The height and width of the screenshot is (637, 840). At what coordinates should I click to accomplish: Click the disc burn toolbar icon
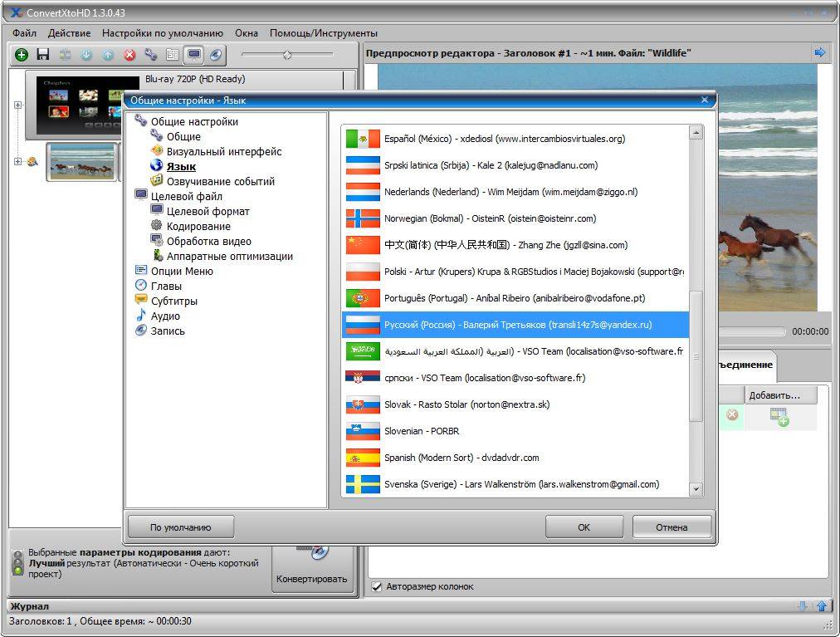(x=215, y=55)
